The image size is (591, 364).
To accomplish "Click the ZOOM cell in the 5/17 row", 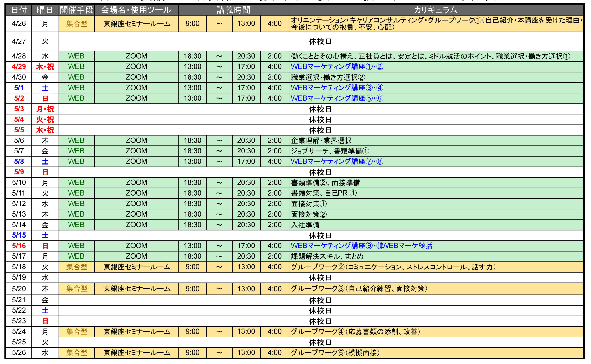I will coord(136,256).
